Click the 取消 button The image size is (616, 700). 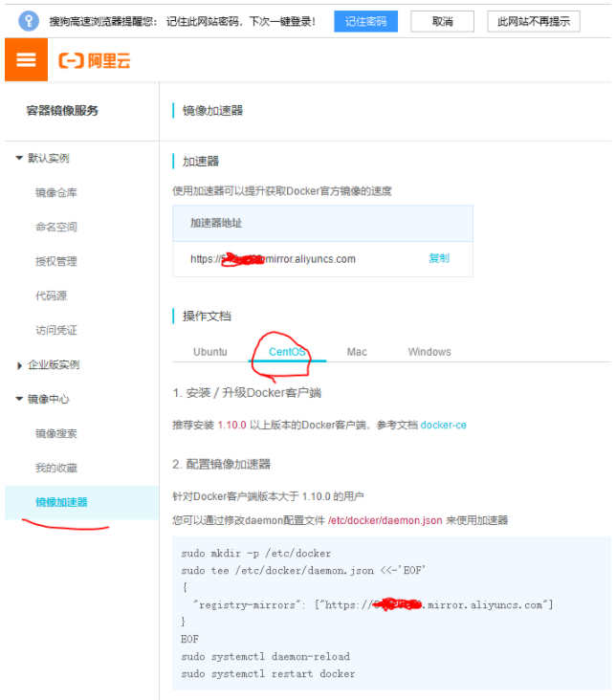click(442, 21)
